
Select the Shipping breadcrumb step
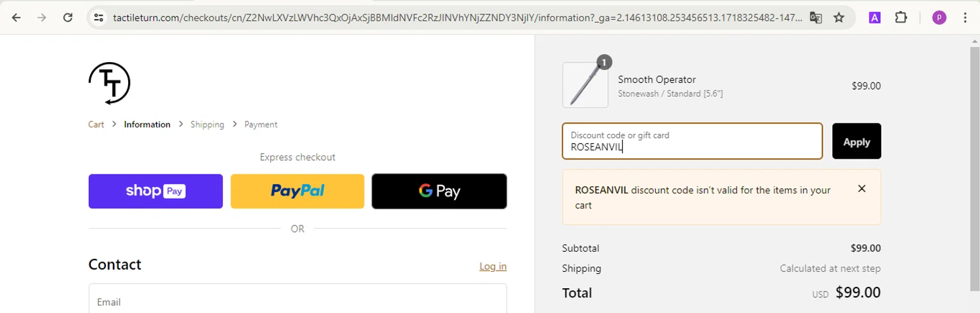pos(207,124)
